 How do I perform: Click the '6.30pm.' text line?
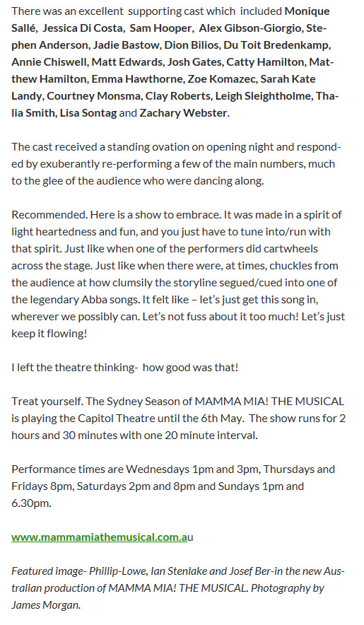32,503
